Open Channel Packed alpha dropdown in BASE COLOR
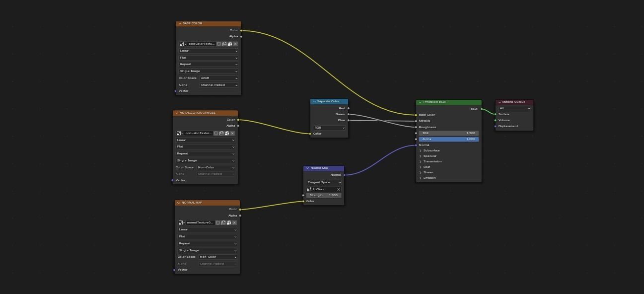 [219, 85]
